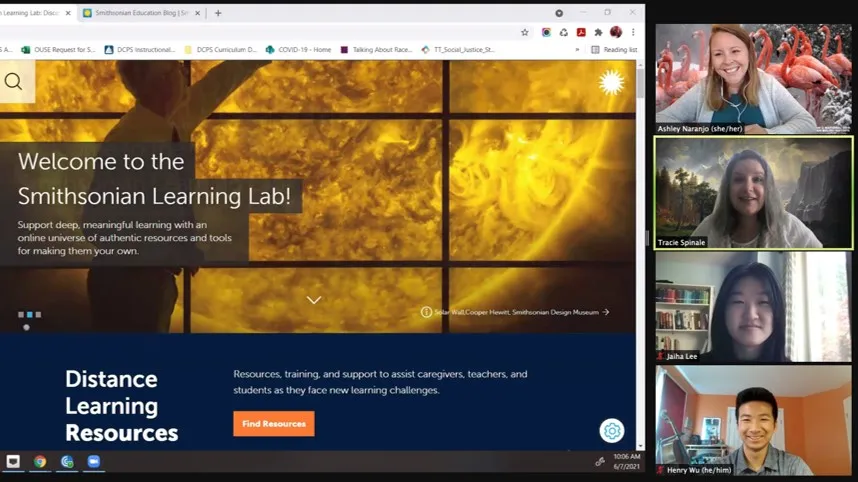Click the Find Resources button

point(274,423)
